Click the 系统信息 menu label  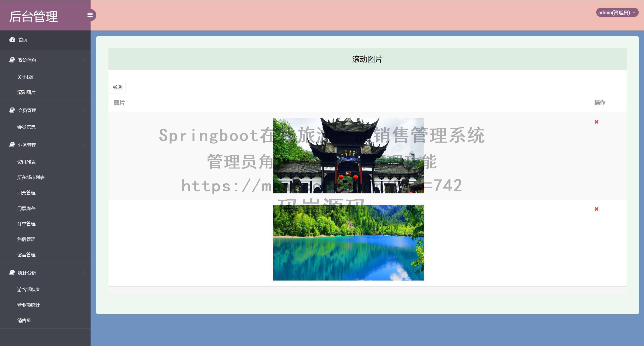click(27, 60)
